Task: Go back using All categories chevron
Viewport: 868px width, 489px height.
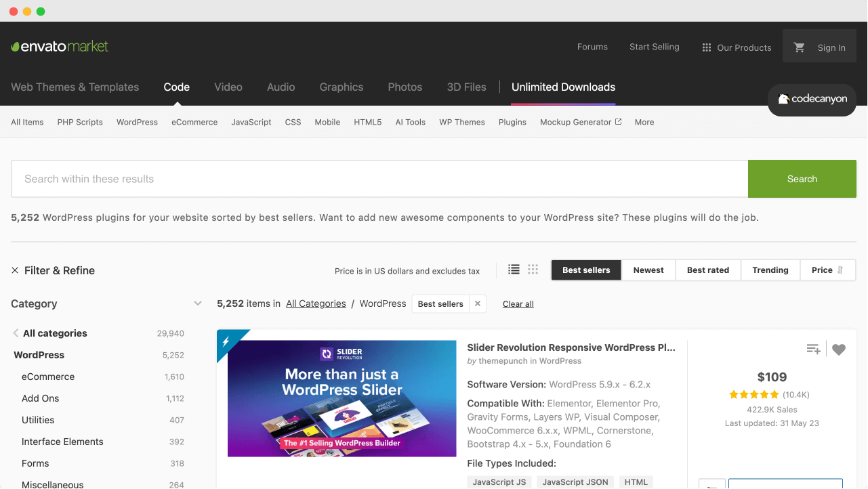Action: [x=16, y=333]
